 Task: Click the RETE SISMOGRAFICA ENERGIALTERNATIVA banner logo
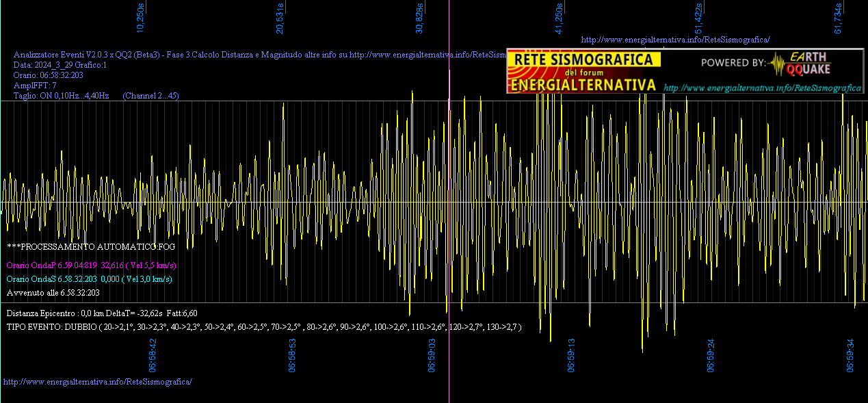pos(585,71)
